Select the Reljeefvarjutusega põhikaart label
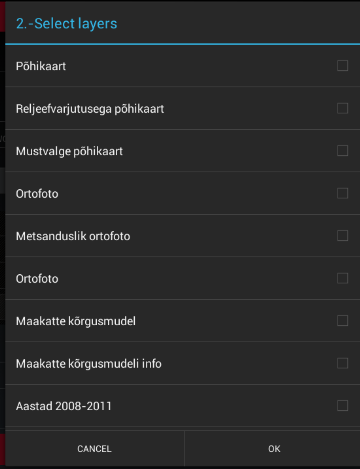This screenshot has height=469, width=360. 90,109
